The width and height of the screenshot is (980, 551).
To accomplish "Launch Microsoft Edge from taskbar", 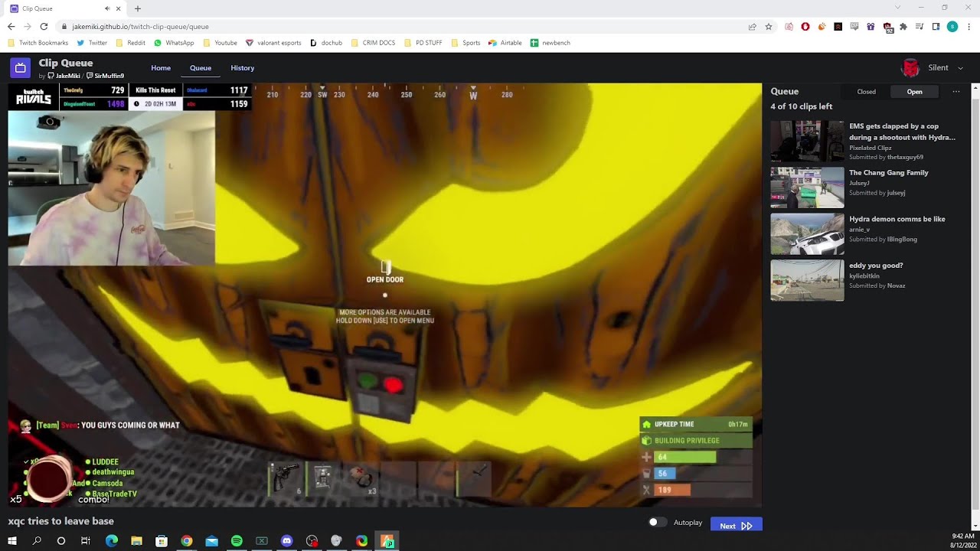I will (112, 541).
